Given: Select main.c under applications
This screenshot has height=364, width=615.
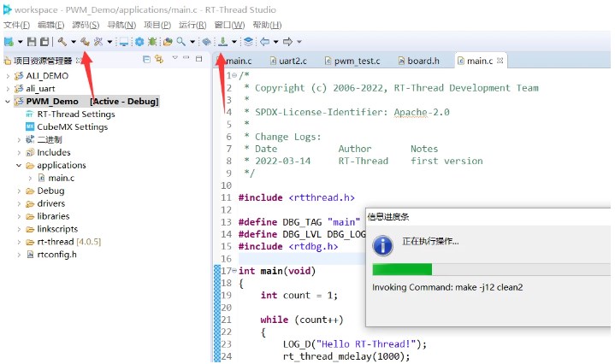Looking at the screenshot, I should (56, 178).
